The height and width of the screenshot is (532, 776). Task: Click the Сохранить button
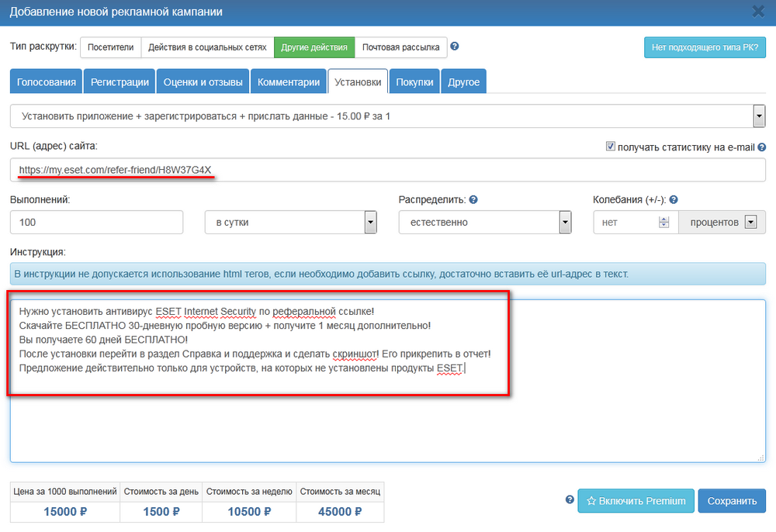(x=731, y=501)
